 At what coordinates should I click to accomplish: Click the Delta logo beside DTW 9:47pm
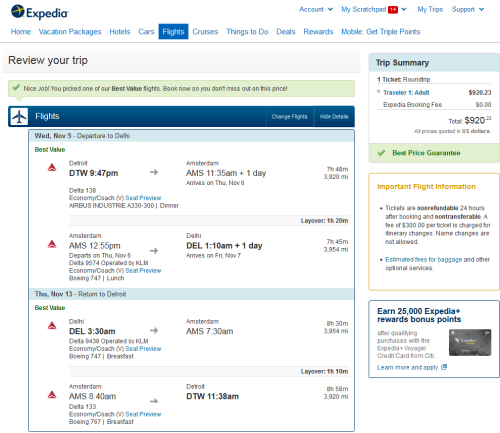(x=52, y=167)
